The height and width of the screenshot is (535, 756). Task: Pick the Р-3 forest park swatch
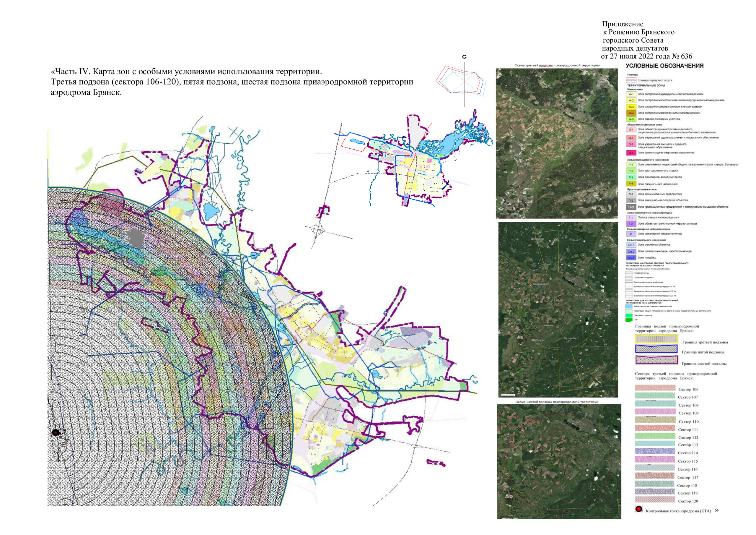click(630, 177)
